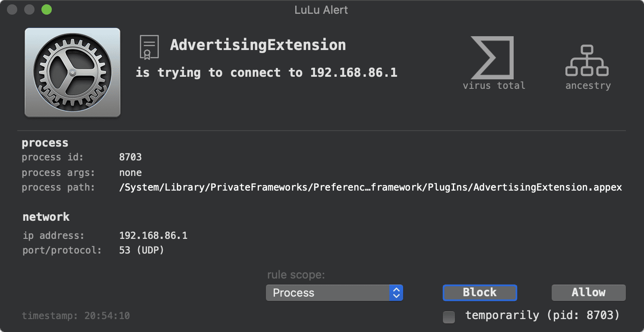The image size is (644, 332).
Task: Click the port/protocol value 53 (UDP)
Action: (142, 250)
